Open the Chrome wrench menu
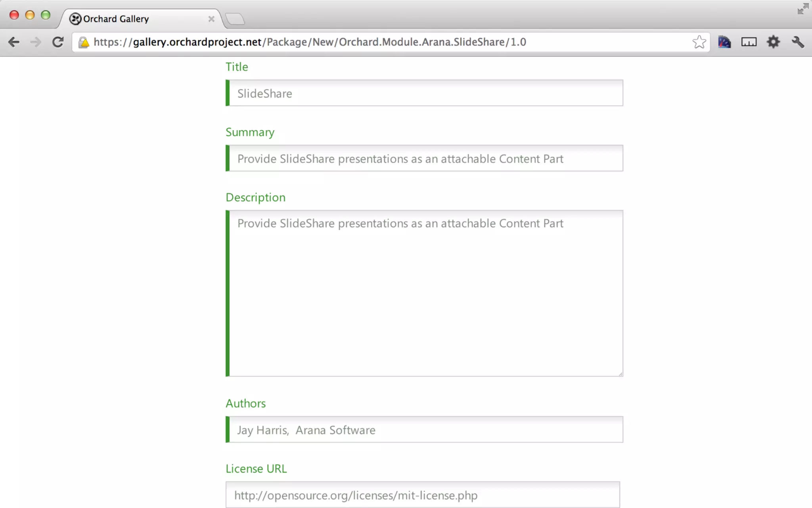This screenshot has height=508, width=812. click(798, 42)
